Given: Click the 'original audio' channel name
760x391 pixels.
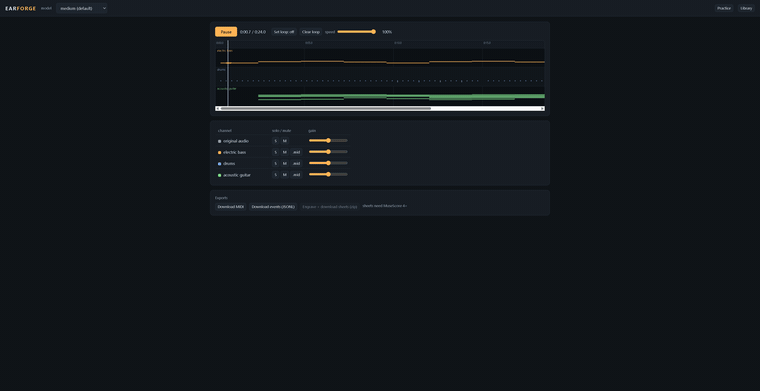Looking at the screenshot, I should pos(236,141).
